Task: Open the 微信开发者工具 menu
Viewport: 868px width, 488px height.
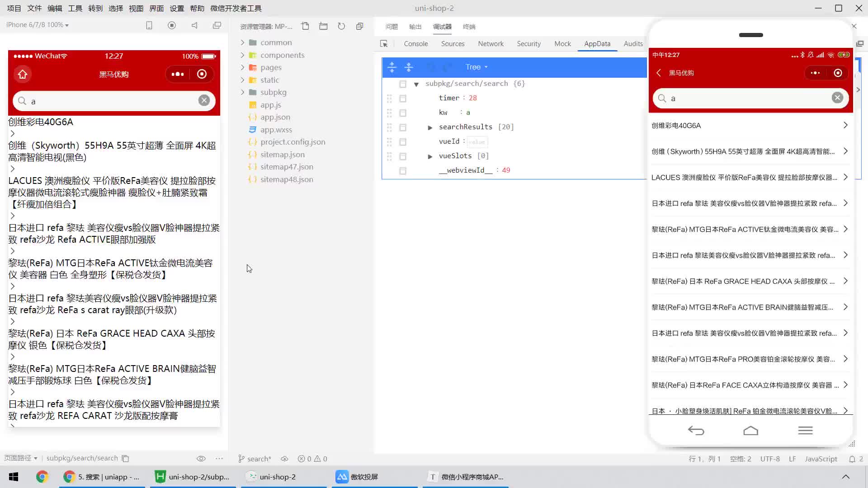Action: click(x=236, y=8)
